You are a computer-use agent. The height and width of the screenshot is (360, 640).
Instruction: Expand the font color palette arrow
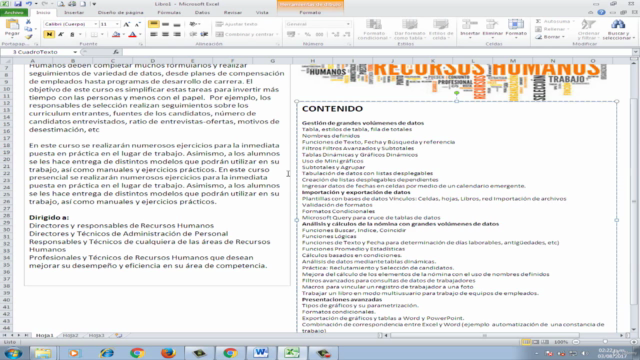(x=140, y=35)
